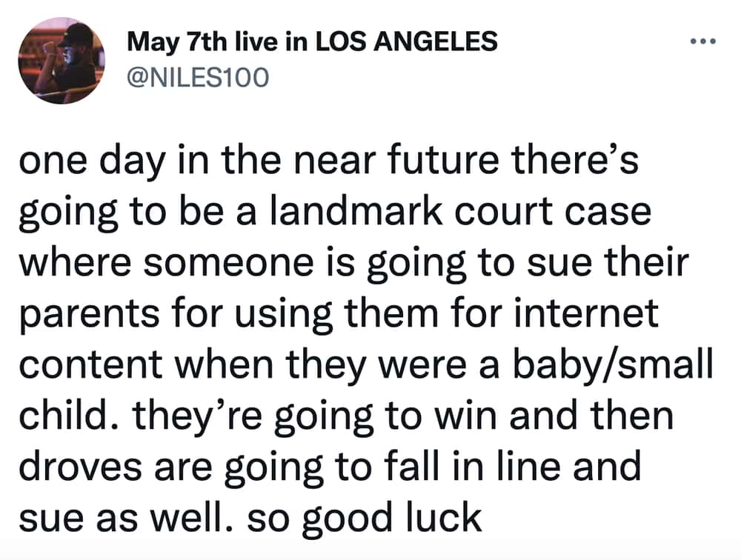Click display name May 7th live in LOS ANGELES
The width and height of the screenshot is (741, 560).
312,41
